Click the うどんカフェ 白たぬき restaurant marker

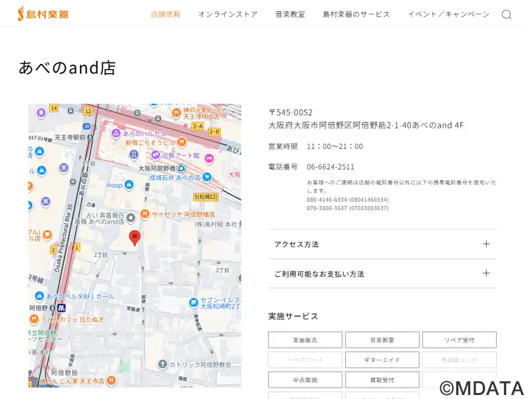pyautogui.click(x=34, y=319)
